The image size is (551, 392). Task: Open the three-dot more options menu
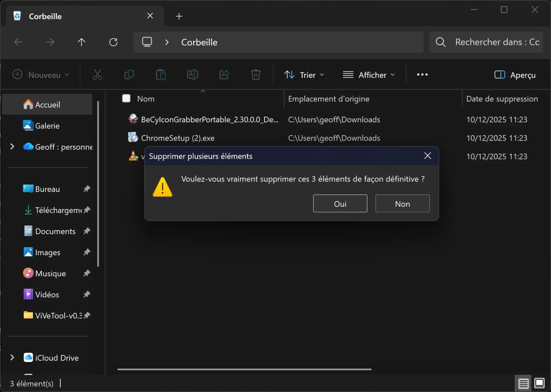coord(422,74)
